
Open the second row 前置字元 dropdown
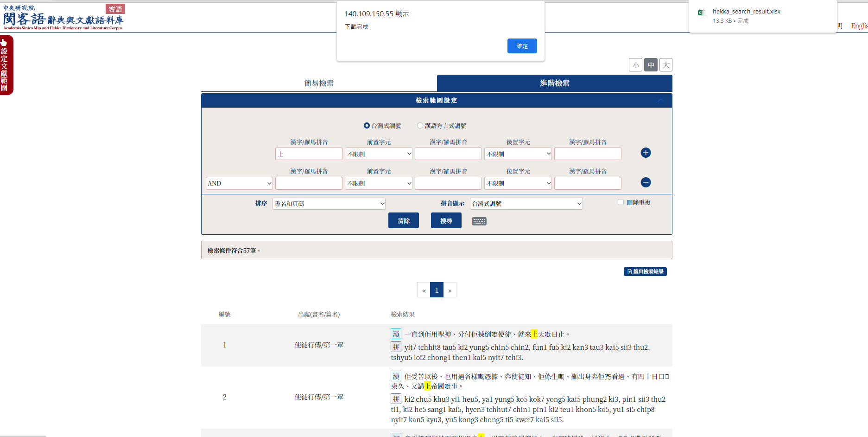379,183
